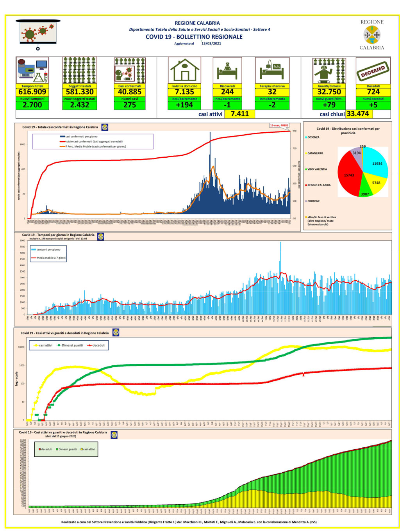Click the Guariti/dimessi value 32.750
Viewport: 400px width, 532px height.
pos(329,92)
